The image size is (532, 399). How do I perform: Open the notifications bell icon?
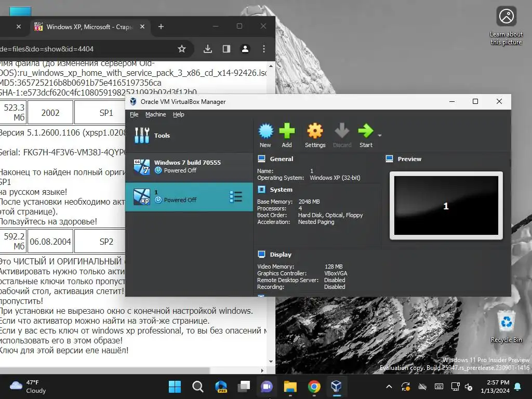(518, 387)
